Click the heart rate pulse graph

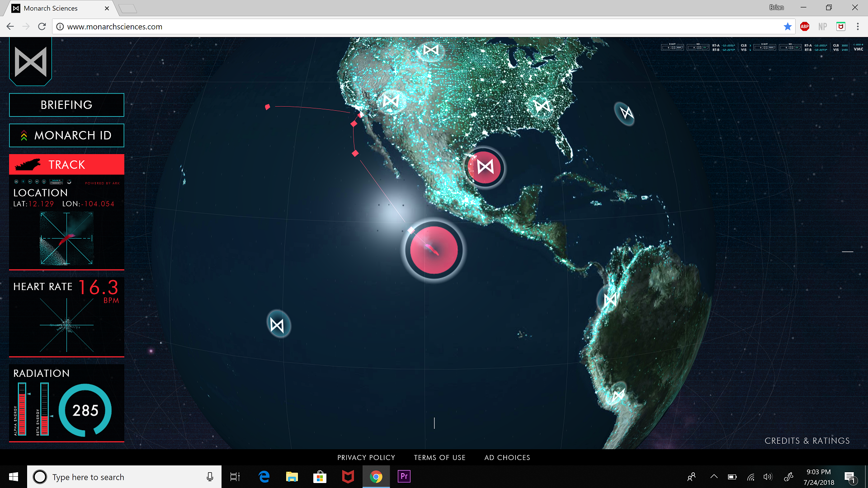point(66,325)
